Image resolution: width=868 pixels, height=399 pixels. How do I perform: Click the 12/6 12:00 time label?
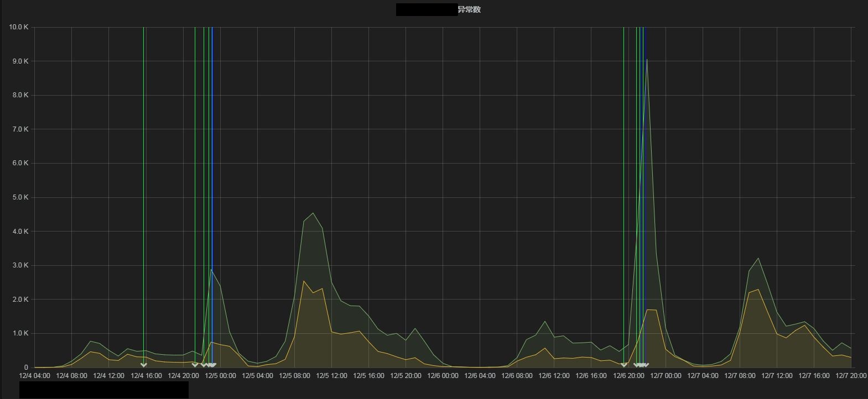(x=554, y=376)
